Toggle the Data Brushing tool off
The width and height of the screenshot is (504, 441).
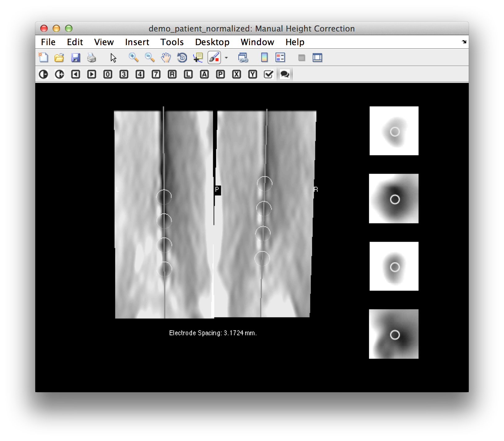(215, 58)
